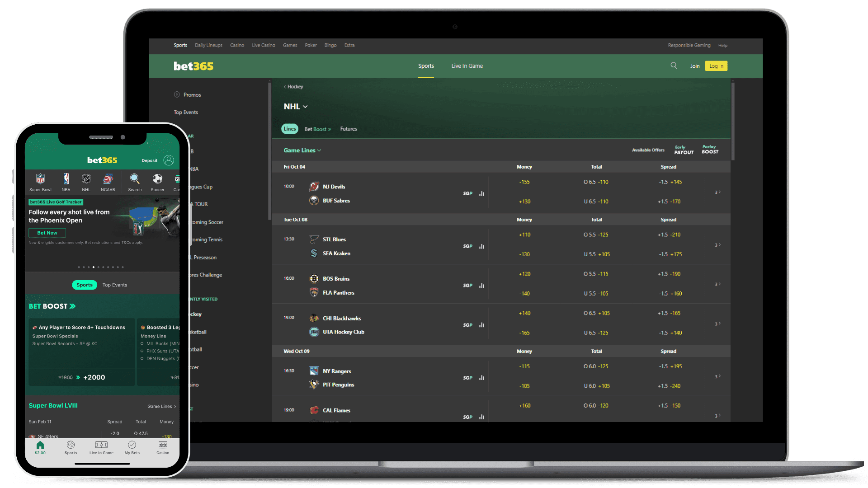Select the Lines tab for NHL betting
Image resolution: width=868 pixels, height=488 pixels.
(289, 129)
